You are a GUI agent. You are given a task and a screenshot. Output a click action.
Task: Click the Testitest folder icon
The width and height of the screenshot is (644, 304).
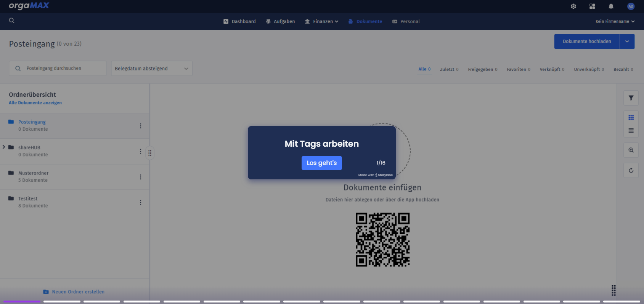pos(11,198)
